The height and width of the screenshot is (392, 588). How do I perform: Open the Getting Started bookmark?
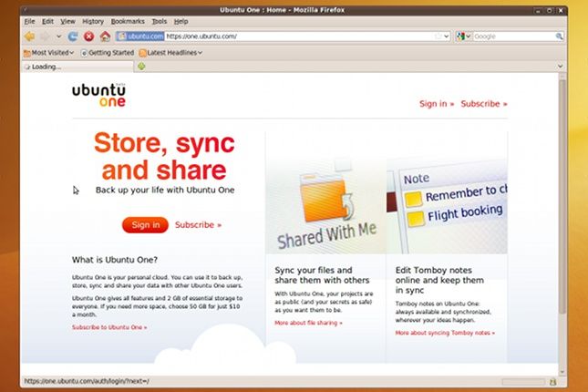pyautogui.click(x=108, y=53)
